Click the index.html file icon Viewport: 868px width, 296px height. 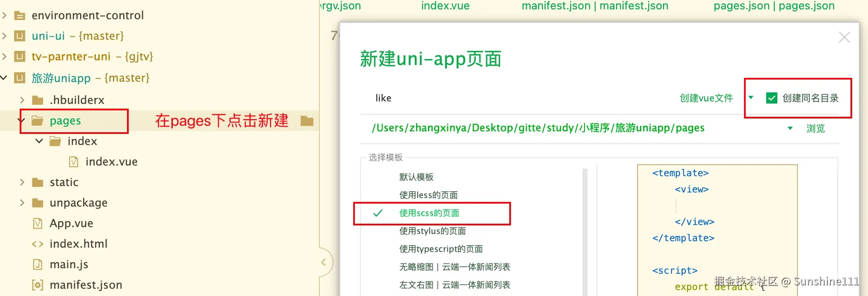point(38,244)
